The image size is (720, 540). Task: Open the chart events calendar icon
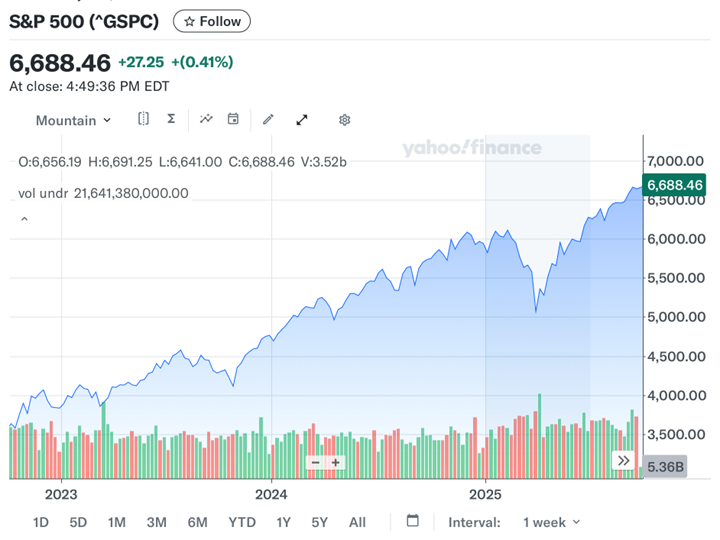coord(233,119)
